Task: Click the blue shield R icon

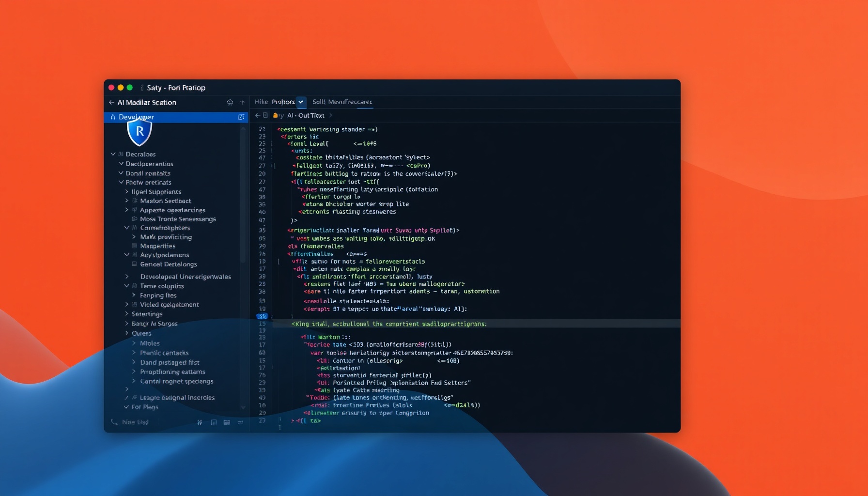Action: coord(139,132)
